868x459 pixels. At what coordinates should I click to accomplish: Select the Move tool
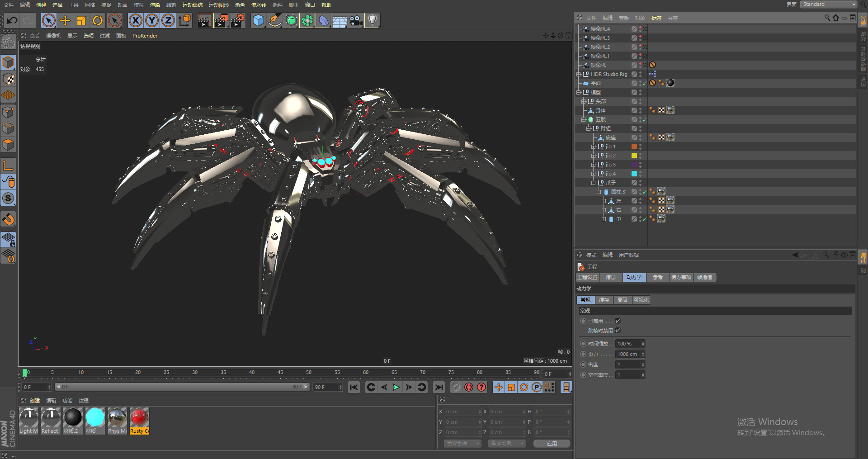[65, 20]
